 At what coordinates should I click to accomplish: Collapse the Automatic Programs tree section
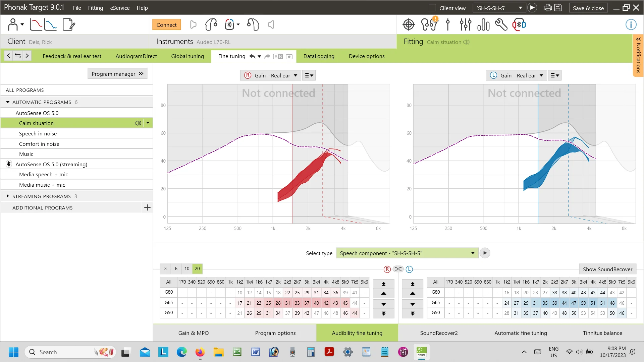(8, 102)
